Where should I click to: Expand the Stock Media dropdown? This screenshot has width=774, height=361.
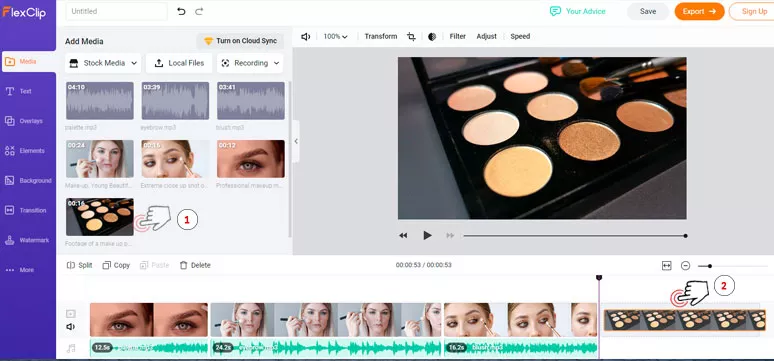point(103,63)
